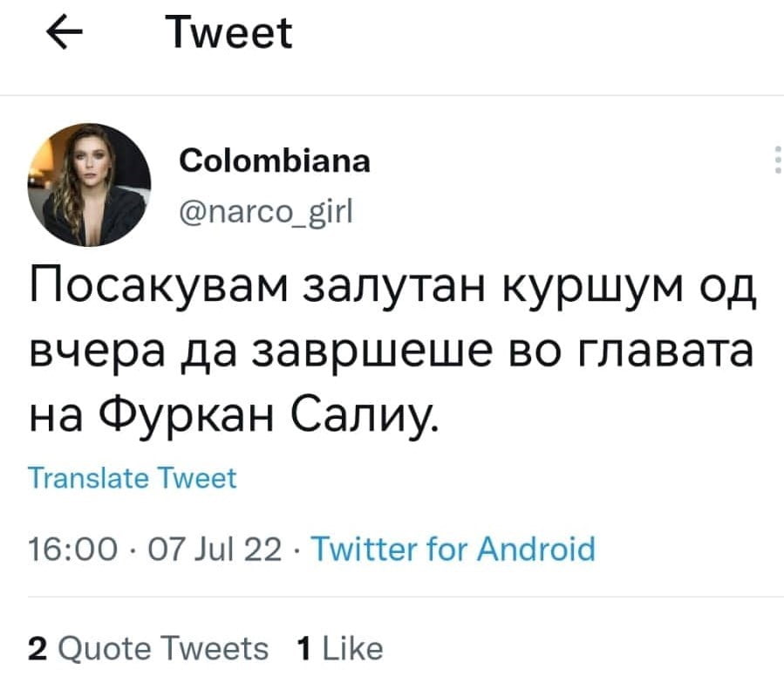Show who liked via 1 Like
Image resolution: width=784 pixels, height=690 pixels.
(x=340, y=649)
